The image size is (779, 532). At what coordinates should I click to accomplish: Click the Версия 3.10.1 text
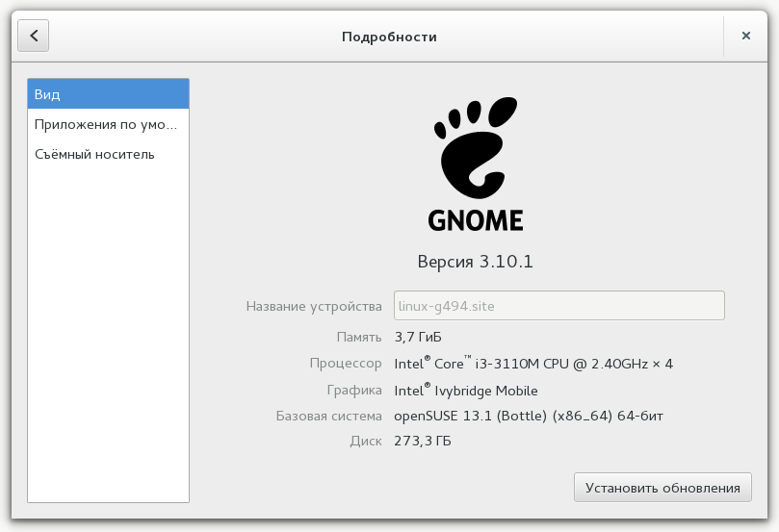coord(476,262)
